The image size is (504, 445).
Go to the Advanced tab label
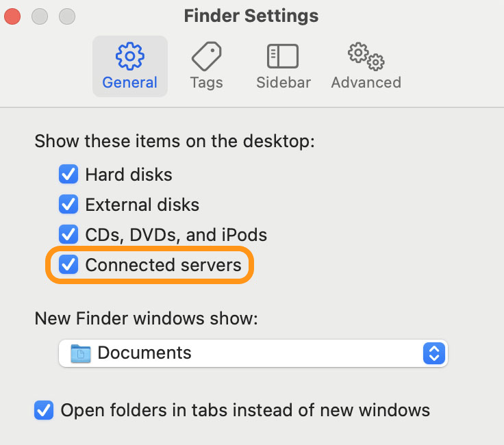click(366, 83)
